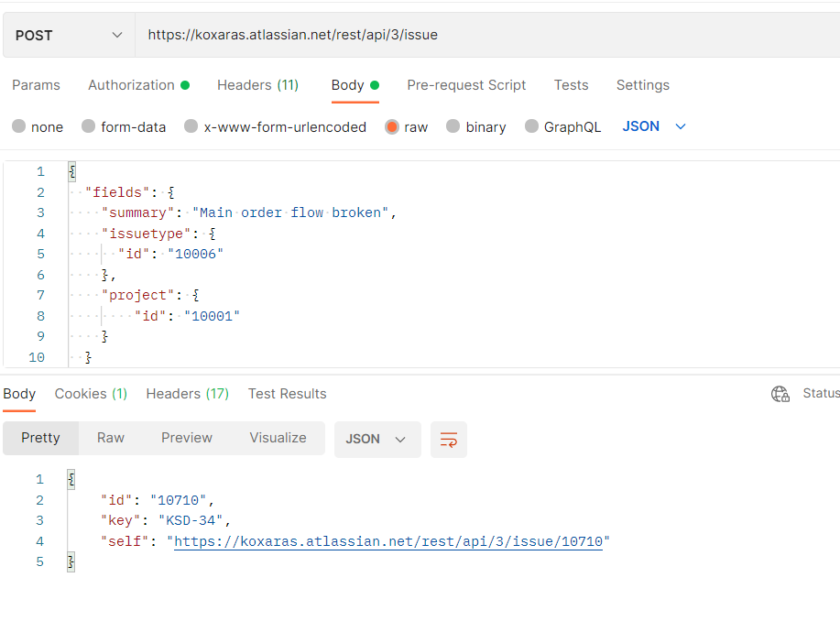Switch to the Test Results tab

pos(287,394)
